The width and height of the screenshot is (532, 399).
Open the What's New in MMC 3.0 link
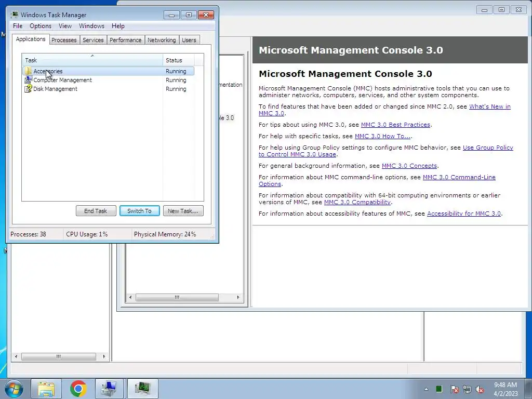click(489, 107)
